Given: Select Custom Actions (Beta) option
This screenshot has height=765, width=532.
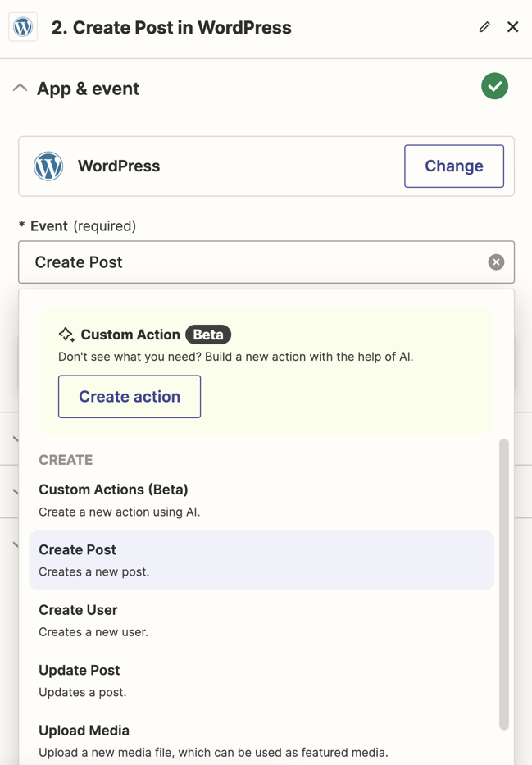Looking at the screenshot, I should [261, 500].
